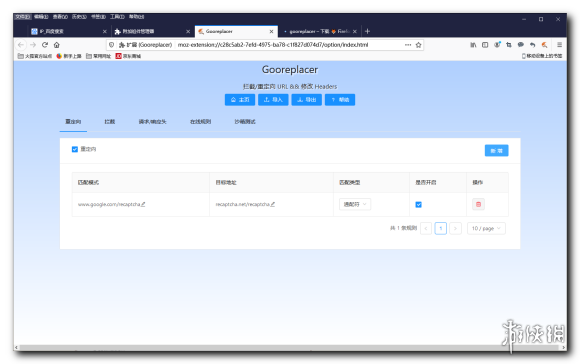
Task: Open the 书签 menu
Action: coord(98,17)
